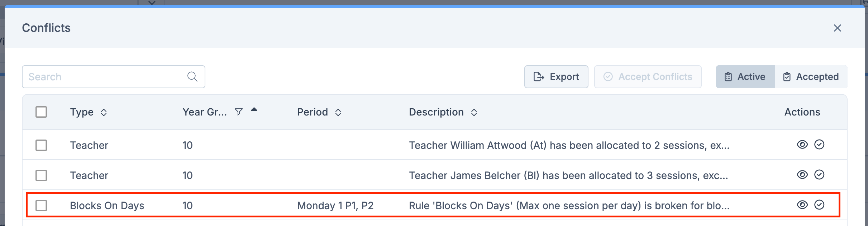Tick the James Belcher row checkbox
Viewport: 868px width, 226px height.
41,175
